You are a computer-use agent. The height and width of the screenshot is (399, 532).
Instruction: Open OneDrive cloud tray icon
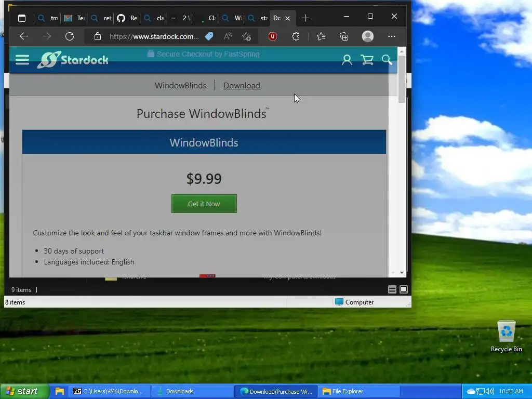(x=471, y=392)
